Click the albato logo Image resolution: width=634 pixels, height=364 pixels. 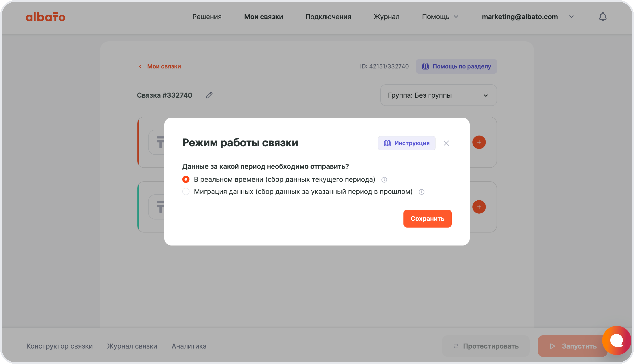(x=45, y=17)
